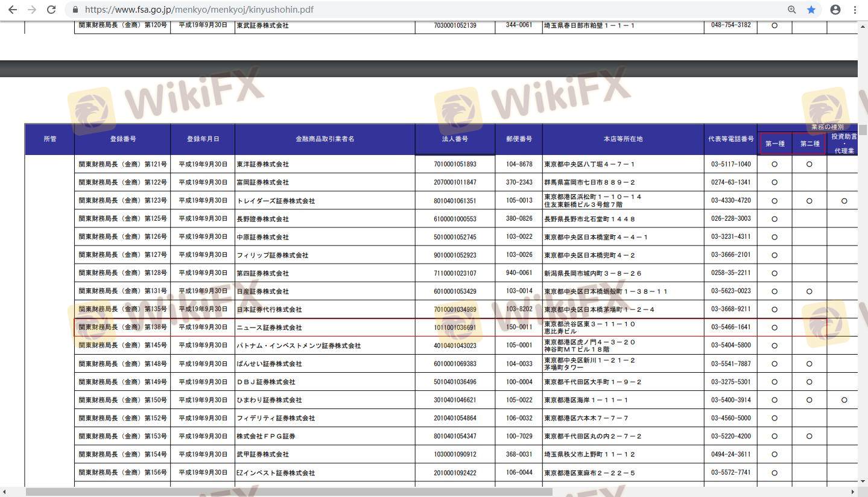Screen dimensions: 868x497
Task: Select the 金融商品取引業者名 column header
Action: click(325, 139)
